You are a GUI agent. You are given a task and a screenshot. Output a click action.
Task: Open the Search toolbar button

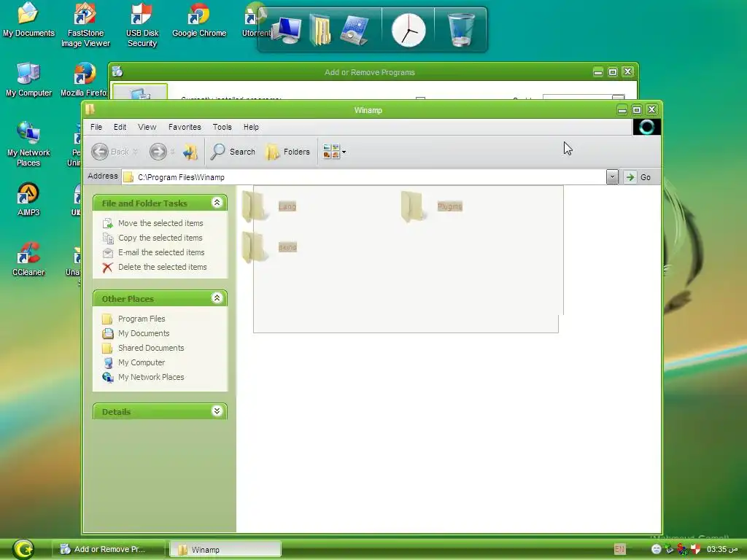click(x=233, y=152)
